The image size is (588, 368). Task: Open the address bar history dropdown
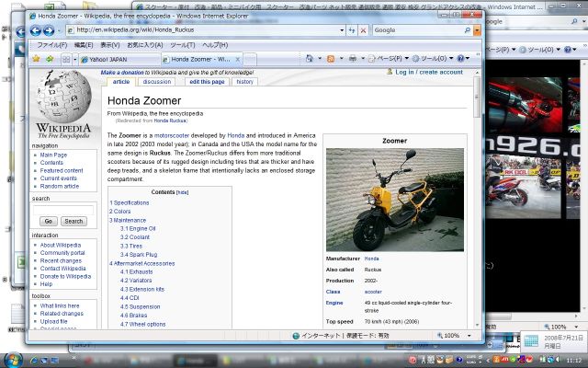click(342, 30)
